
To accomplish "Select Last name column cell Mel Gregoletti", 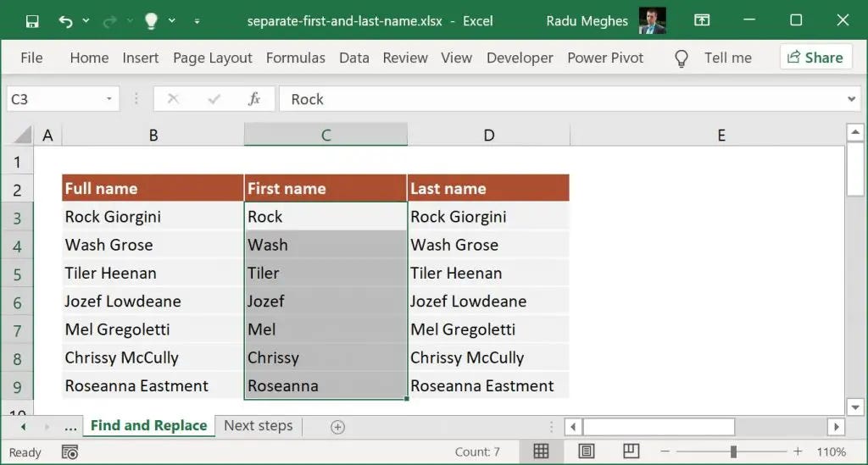I will [488, 329].
